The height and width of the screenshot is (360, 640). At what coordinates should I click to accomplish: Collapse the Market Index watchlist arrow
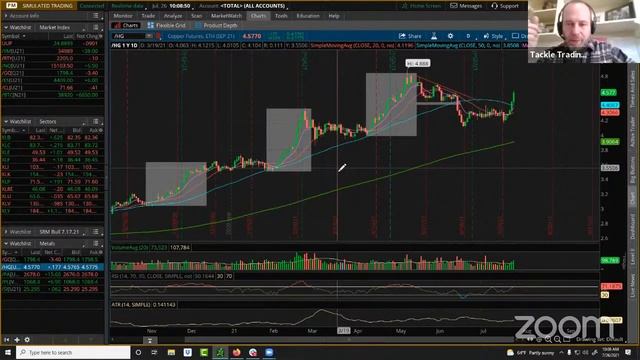point(6,27)
